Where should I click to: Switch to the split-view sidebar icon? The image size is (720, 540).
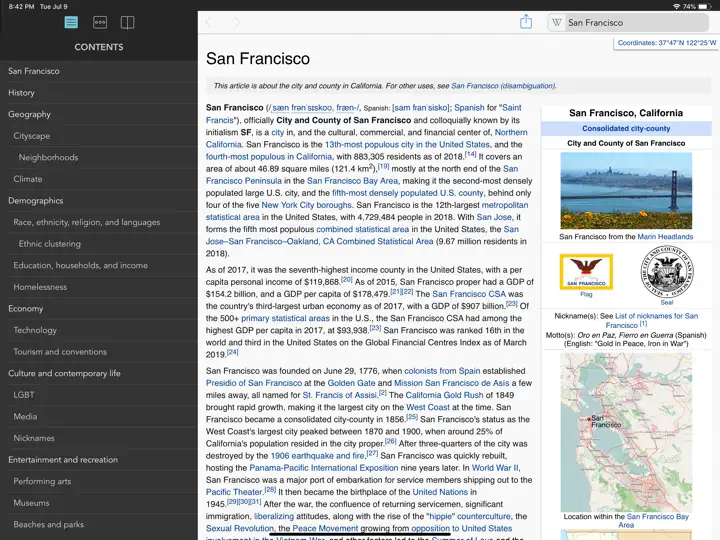coord(127,22)
